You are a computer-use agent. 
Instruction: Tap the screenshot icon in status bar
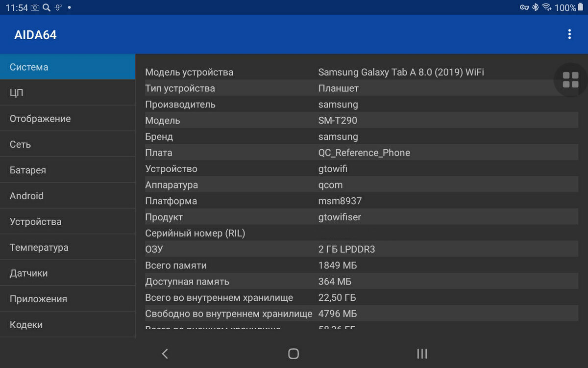pos(35,7)
